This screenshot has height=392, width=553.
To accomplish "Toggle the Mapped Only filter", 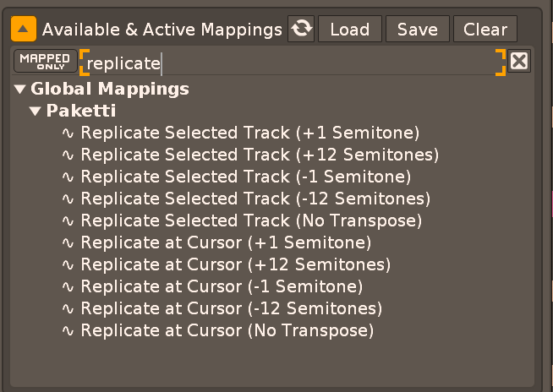I will click(45, 62).
